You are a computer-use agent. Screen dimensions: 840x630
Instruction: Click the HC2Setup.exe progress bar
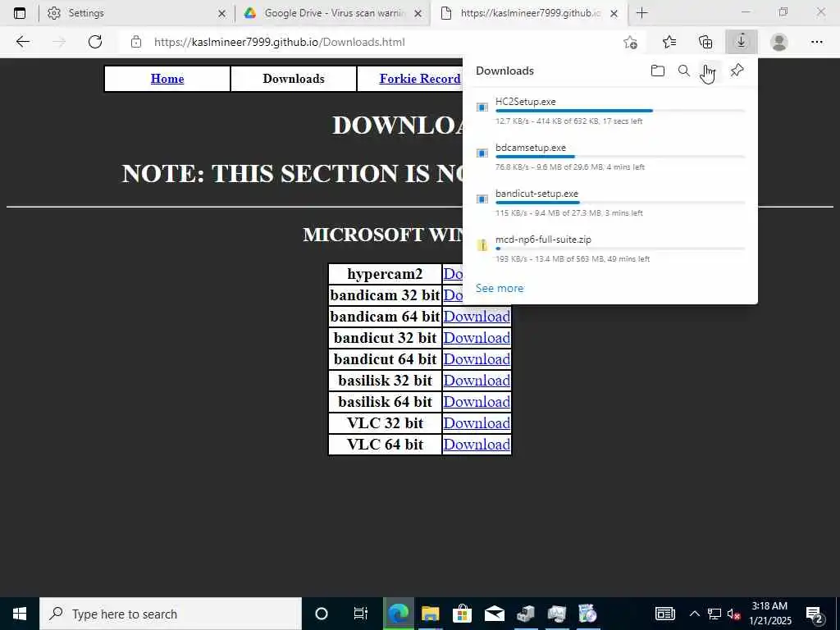pyautogui.click(x=620, y=111)
